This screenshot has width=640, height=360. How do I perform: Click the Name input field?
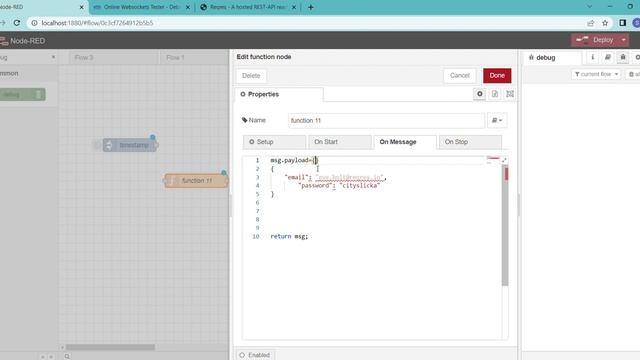click(x=386, y=120)
